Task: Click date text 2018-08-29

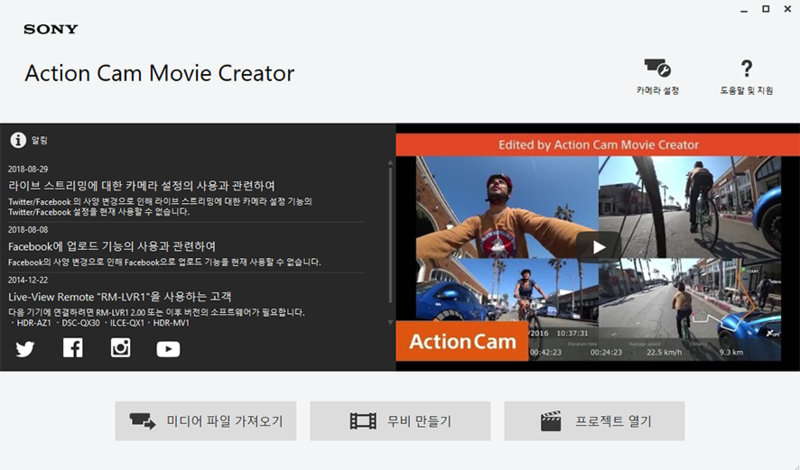Action: 28,169
